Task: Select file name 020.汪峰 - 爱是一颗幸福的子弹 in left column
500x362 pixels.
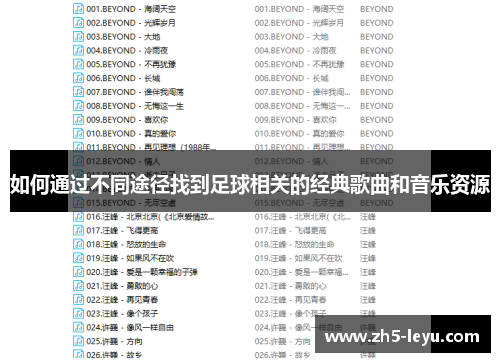Action: [x=142, y=272]
